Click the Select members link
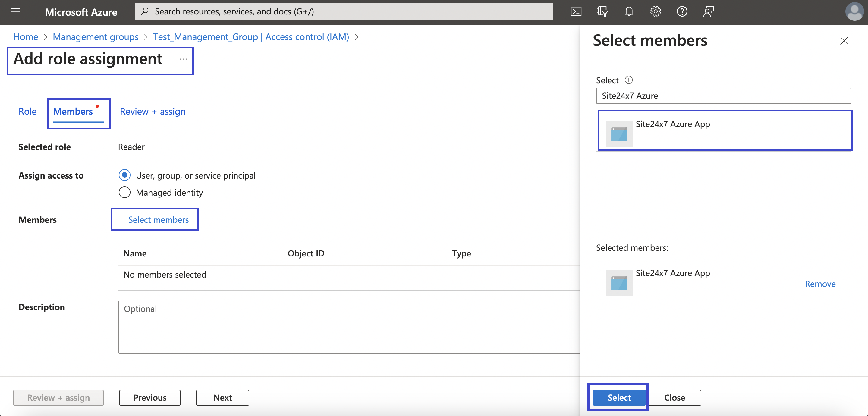Image resolution: width=868 pixels, height=416 pixels. [x=154, y=219]
